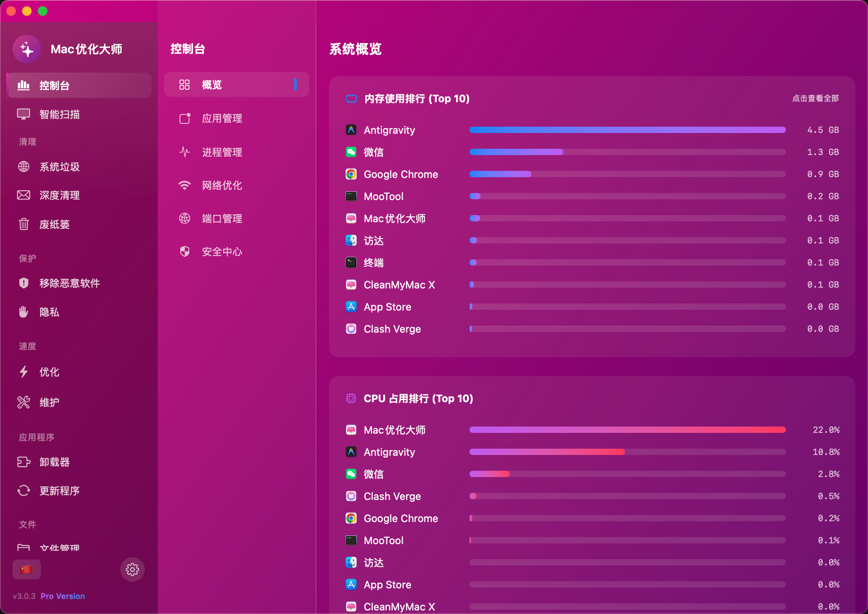Open 深度清理 deep clean tool
868x614 pixels.
point(59,195)
